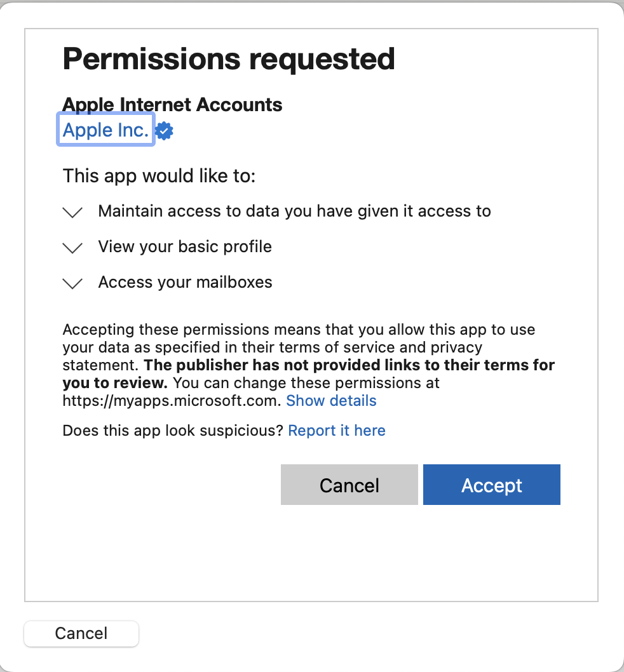The image size is (624, 672).
Task: Click the 'Permissions requested' heading
Action: click(229, 59)
